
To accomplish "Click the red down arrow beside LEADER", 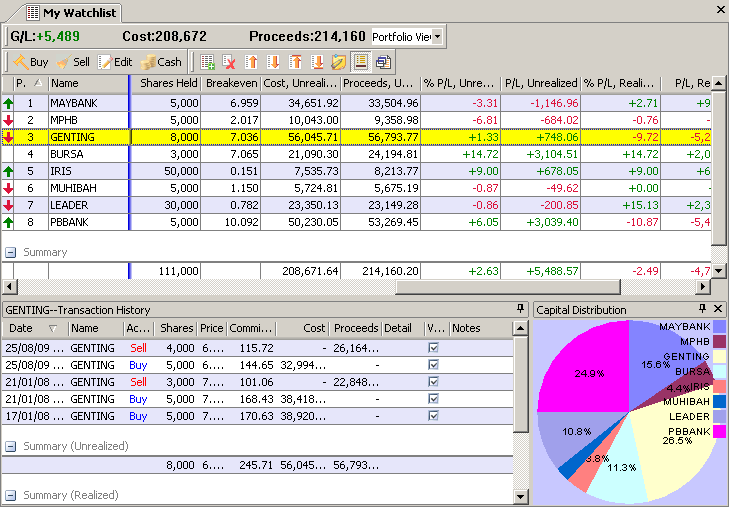I will pos(8,205).
